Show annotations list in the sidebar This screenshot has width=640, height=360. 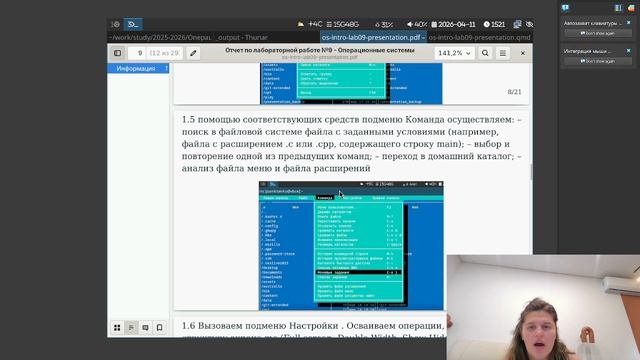pos(145,327)
